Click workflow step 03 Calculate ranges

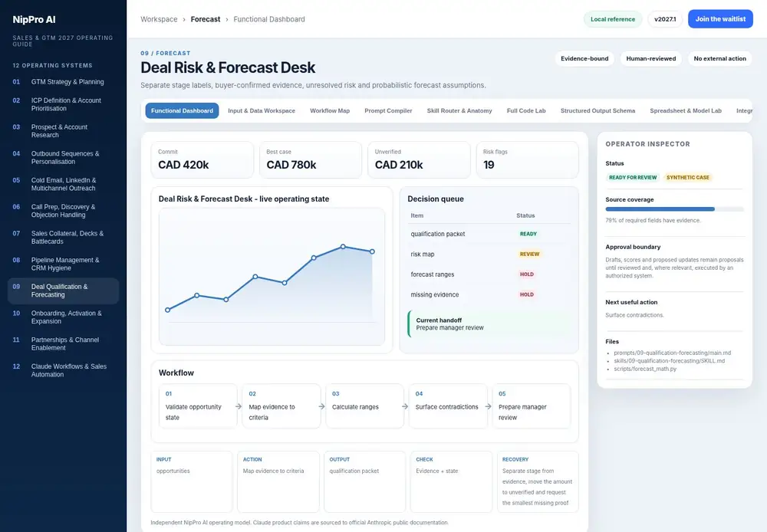(x=365, y=406)
